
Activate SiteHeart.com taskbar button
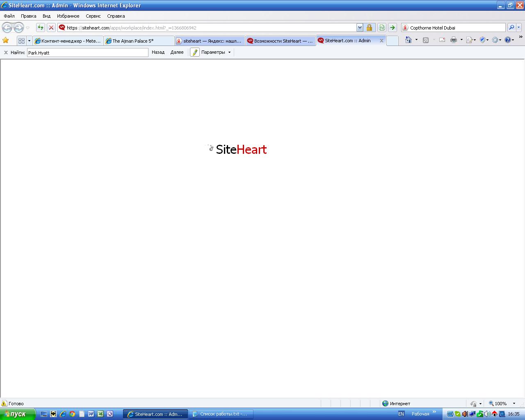(x=155, y=414)
